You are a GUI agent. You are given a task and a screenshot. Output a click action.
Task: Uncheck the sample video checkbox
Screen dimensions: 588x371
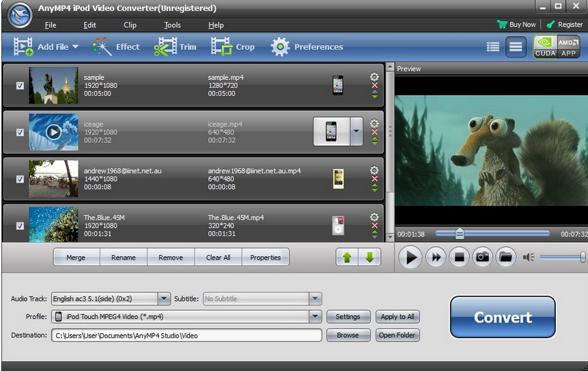click(x=20, y=85)
